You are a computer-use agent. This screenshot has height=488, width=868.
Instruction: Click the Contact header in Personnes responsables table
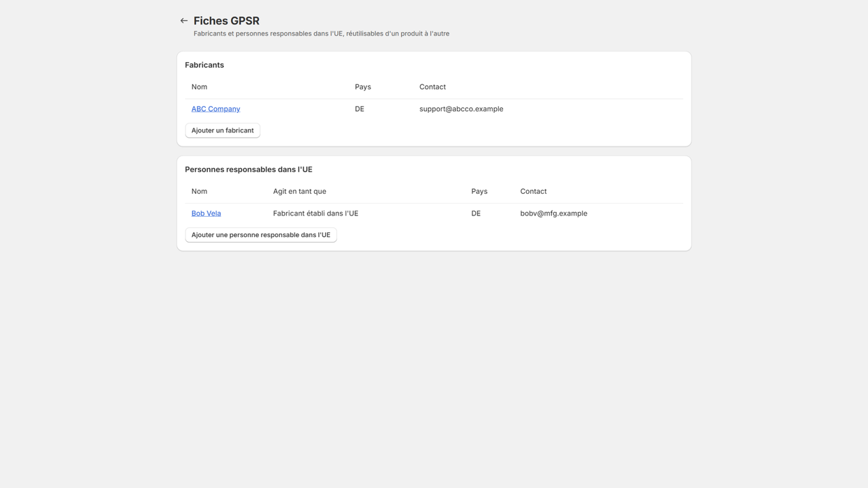point(533,191)
